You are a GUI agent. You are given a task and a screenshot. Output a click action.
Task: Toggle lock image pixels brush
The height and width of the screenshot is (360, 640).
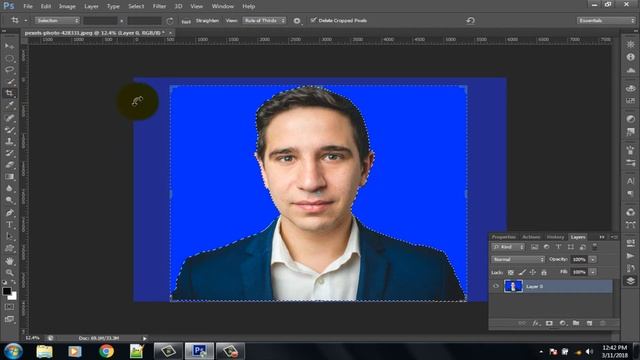522,272
